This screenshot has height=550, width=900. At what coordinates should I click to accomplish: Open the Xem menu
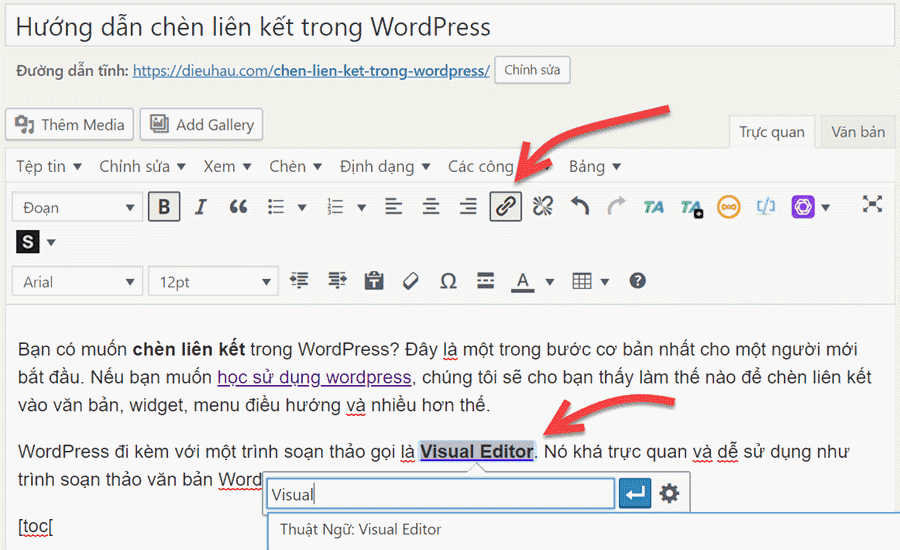point(227,166)
